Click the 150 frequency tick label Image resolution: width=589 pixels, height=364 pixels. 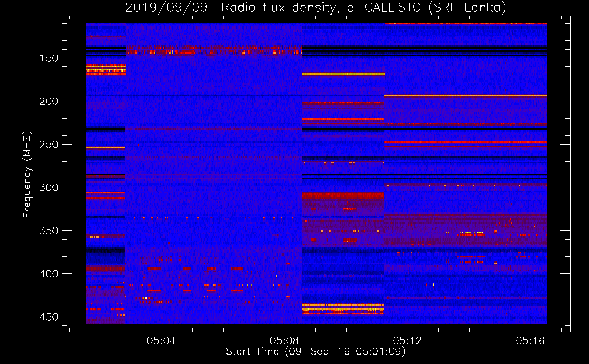[x=49, y=58]
